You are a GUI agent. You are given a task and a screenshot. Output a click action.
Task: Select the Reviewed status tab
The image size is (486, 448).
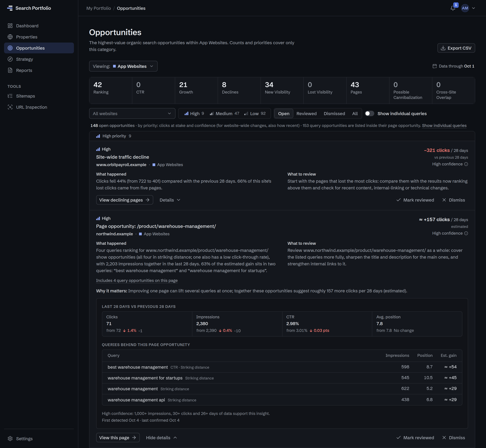click(306, 113)
